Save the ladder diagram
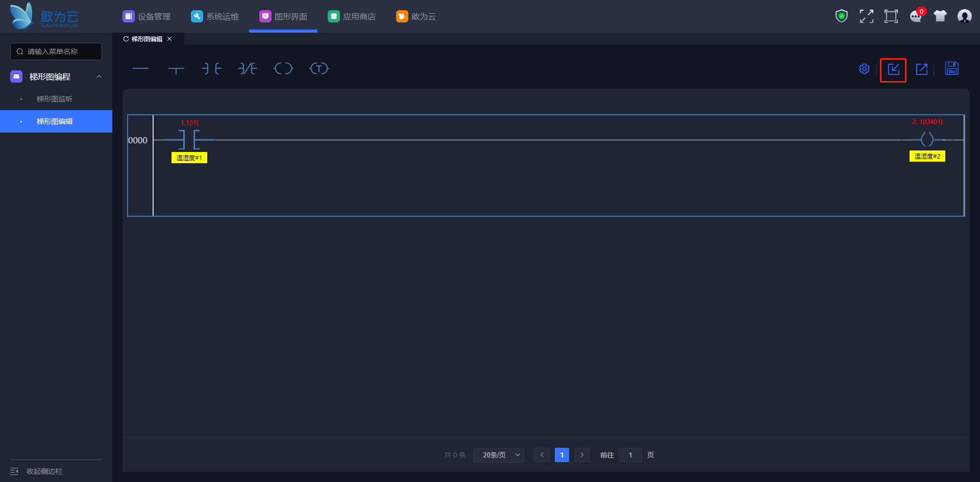Viewport: 980px width, 482px height. click(952, 68)
